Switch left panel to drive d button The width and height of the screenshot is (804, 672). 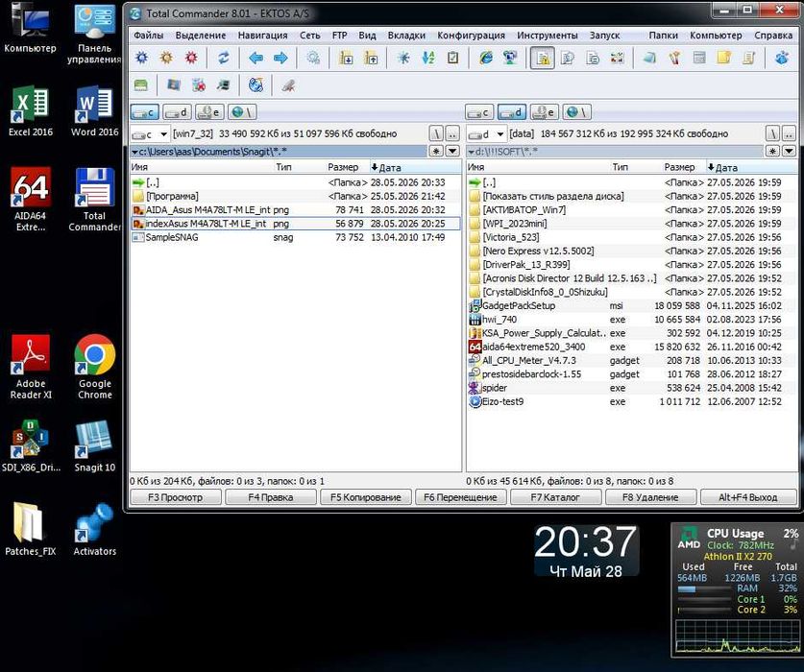[x=178, y=111]
